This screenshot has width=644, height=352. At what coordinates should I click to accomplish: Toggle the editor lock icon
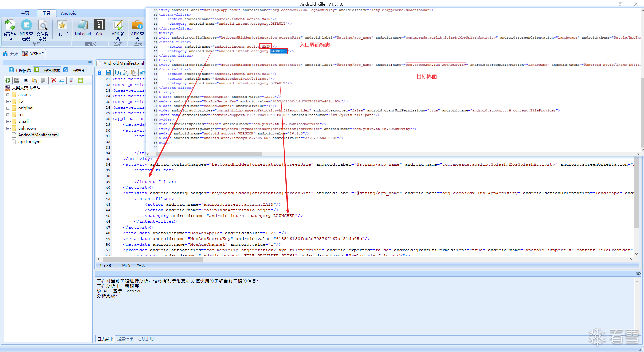pyautogui.click(x=99, y=73)
